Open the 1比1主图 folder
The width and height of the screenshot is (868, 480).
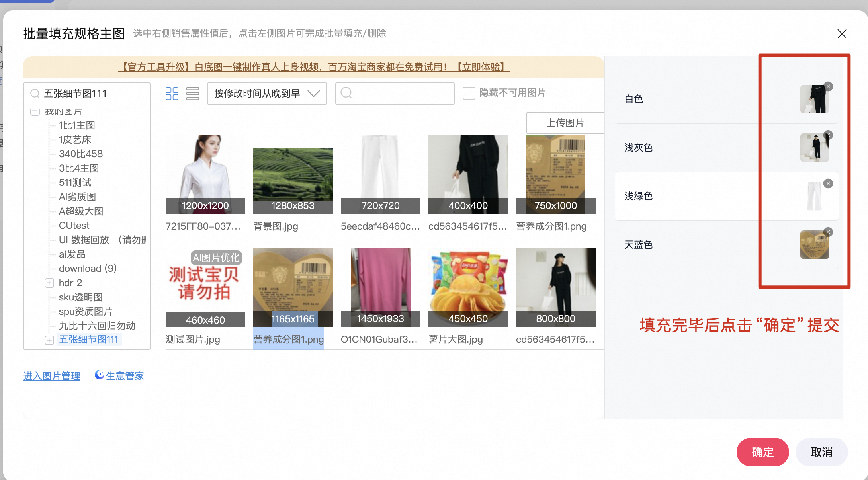pyautogui.click(x=77, y=125)
